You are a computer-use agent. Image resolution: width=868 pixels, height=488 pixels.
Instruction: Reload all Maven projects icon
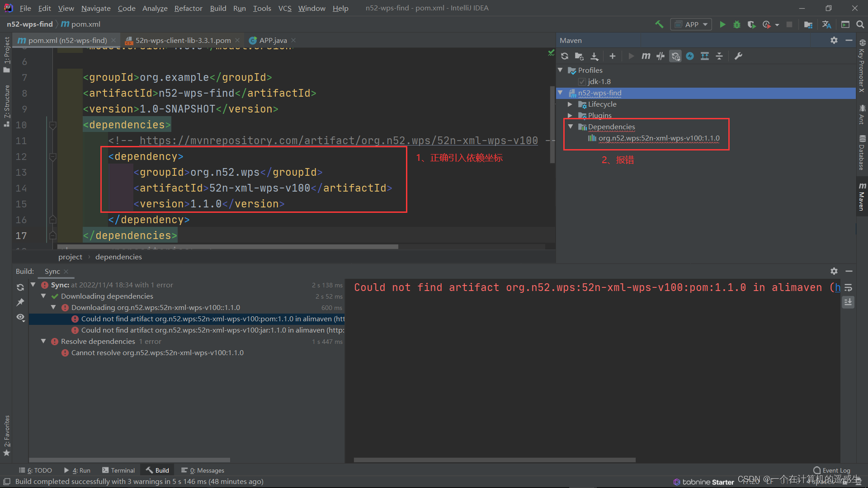pos(565,56)
